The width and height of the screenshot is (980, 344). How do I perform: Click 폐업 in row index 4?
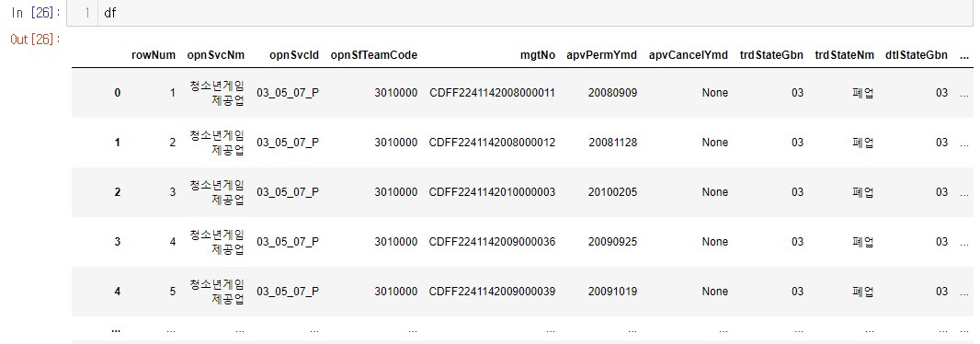click(x=863, y=292)
